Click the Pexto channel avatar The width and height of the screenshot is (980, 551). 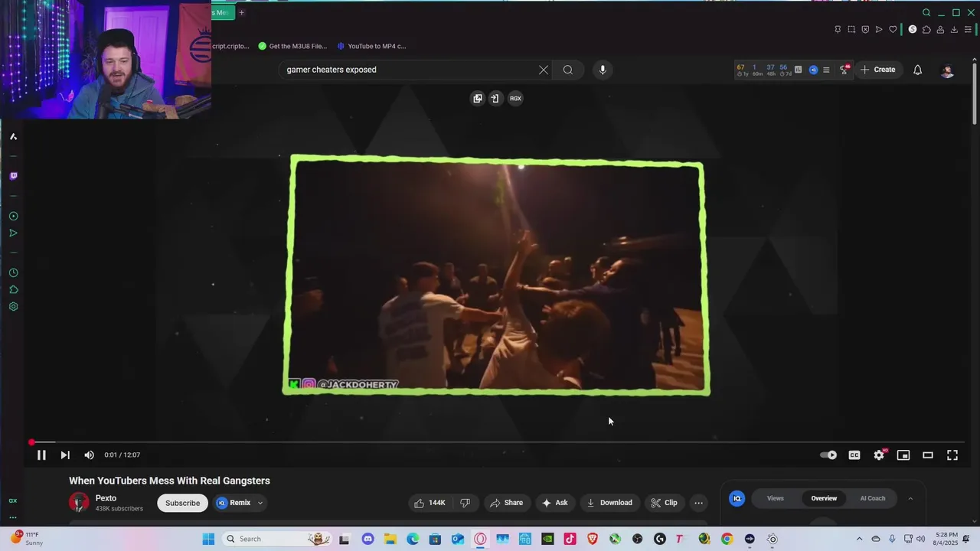79,503
